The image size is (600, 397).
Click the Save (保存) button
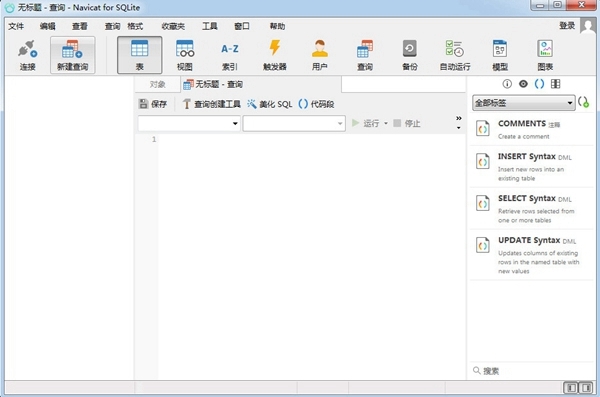153,104
